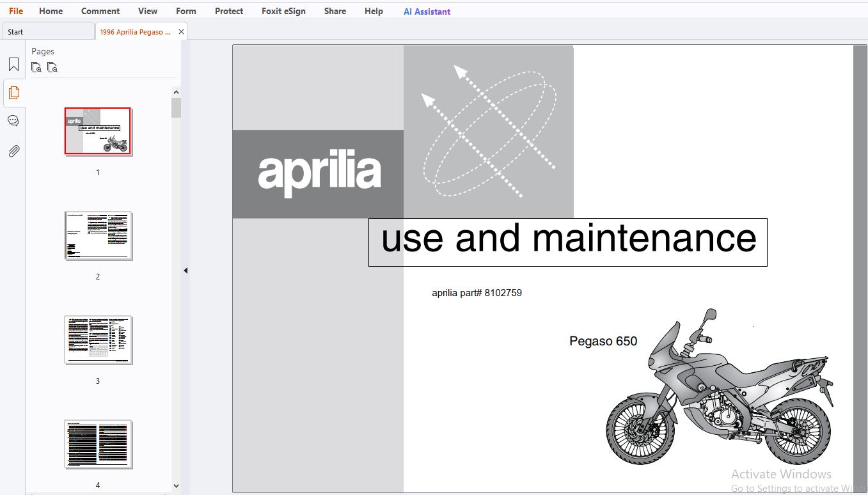The width and height of the screenshot is (868, 495).
Task: Click the 'Pages' panel heading
Action: pos(43,51)
